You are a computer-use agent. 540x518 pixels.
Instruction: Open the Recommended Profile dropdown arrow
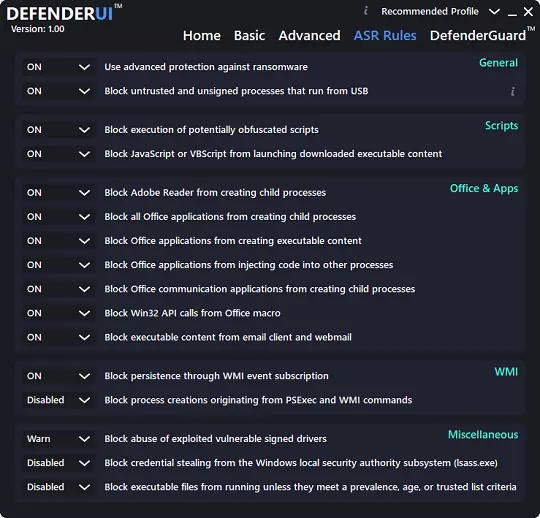(494, 12)
